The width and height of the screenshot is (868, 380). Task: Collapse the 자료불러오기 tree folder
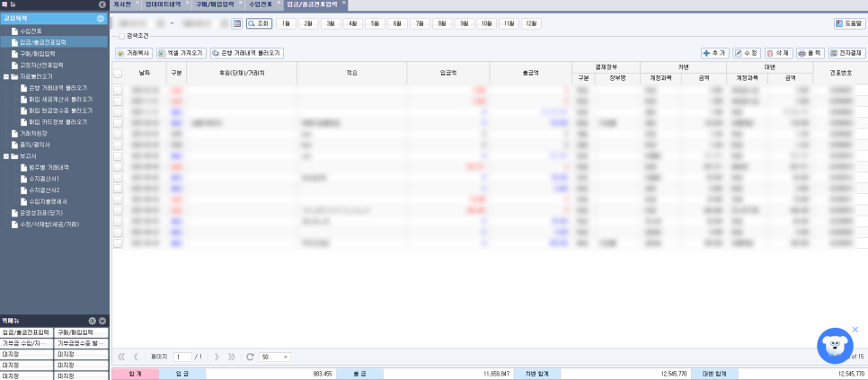coord(6,76)
